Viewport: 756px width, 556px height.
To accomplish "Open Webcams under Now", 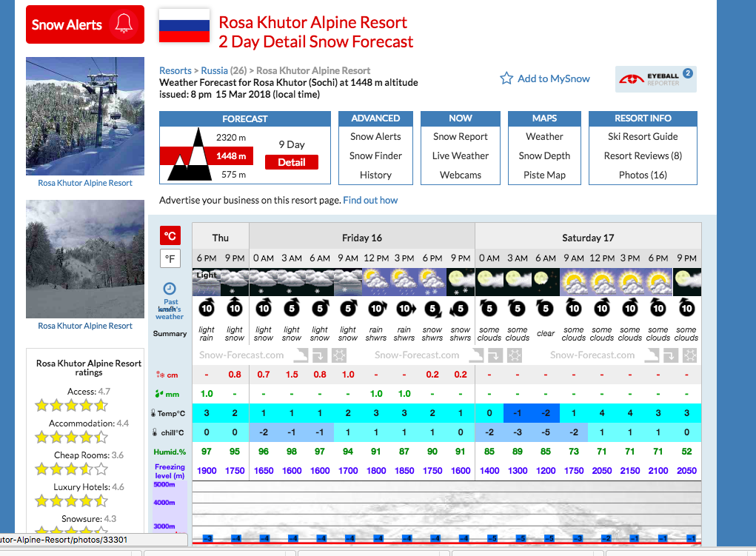I will click(x=461, y=175).
